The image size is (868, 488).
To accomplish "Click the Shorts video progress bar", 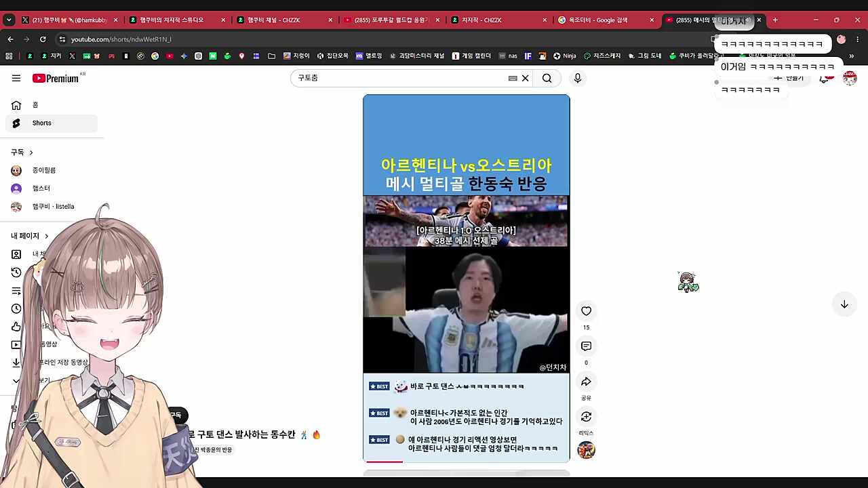I will coord(467,462).
